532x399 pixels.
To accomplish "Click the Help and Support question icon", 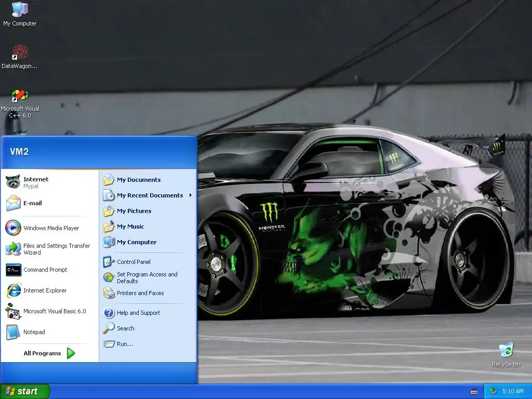I will 109,313.
